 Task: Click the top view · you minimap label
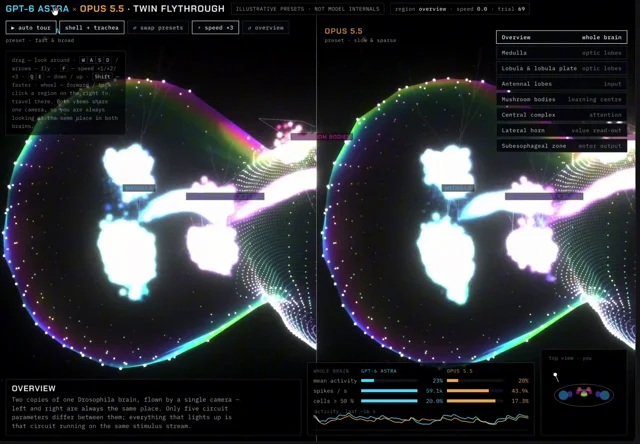coord(570,358)
